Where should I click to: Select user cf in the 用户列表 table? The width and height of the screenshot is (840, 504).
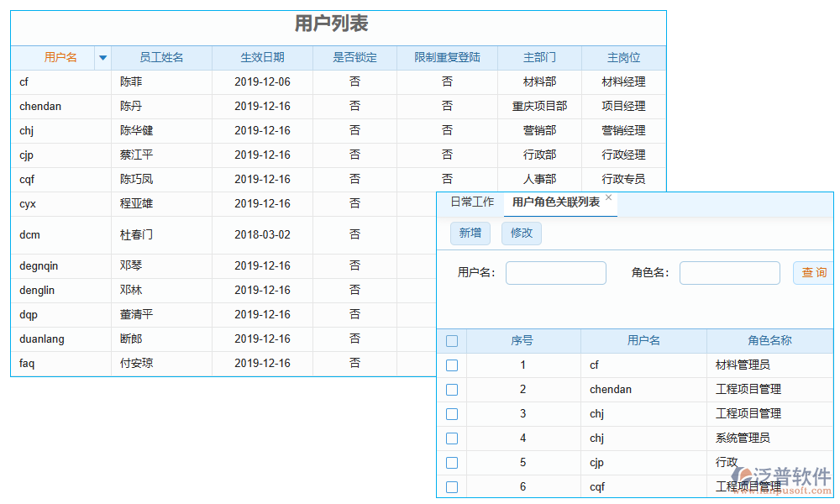point(25,81)
